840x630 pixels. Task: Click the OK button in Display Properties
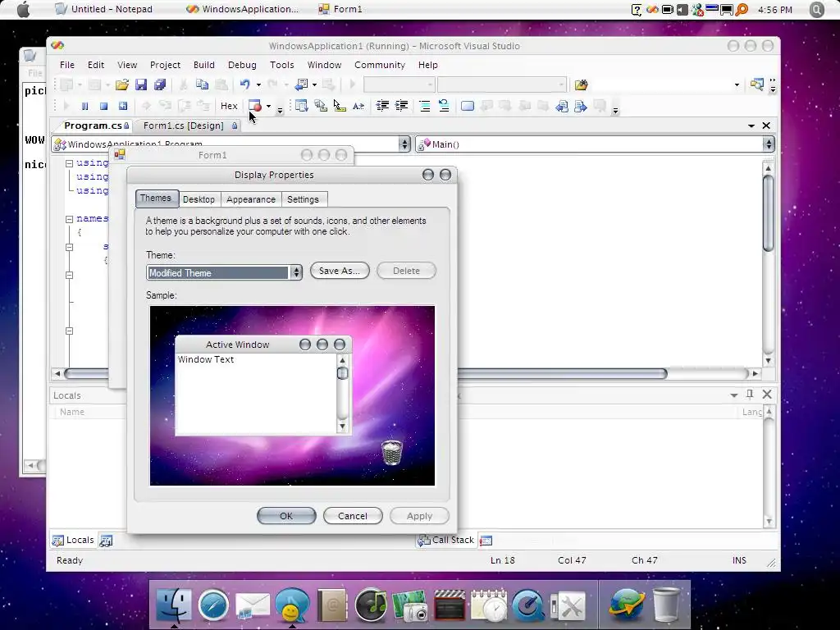click(x=286, y=516)
